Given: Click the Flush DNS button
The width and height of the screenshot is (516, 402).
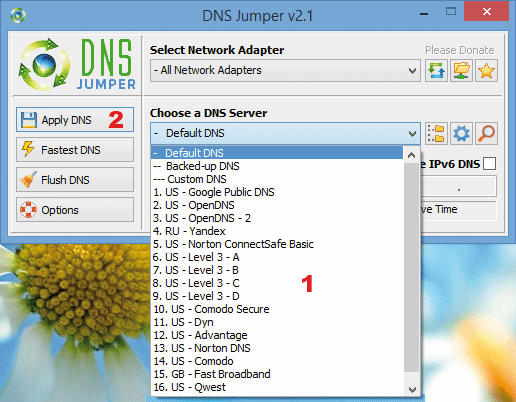Looking at the screenshot, I should pos(75,180).
